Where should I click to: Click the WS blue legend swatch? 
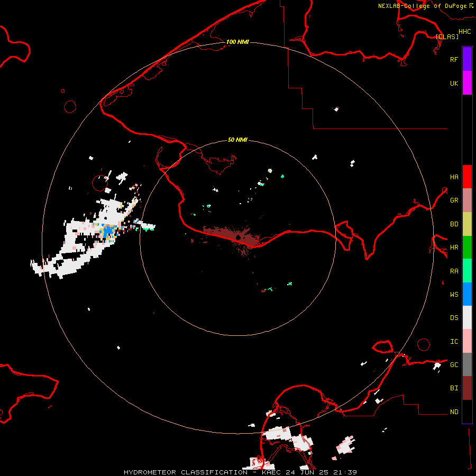tap(467, 294)
